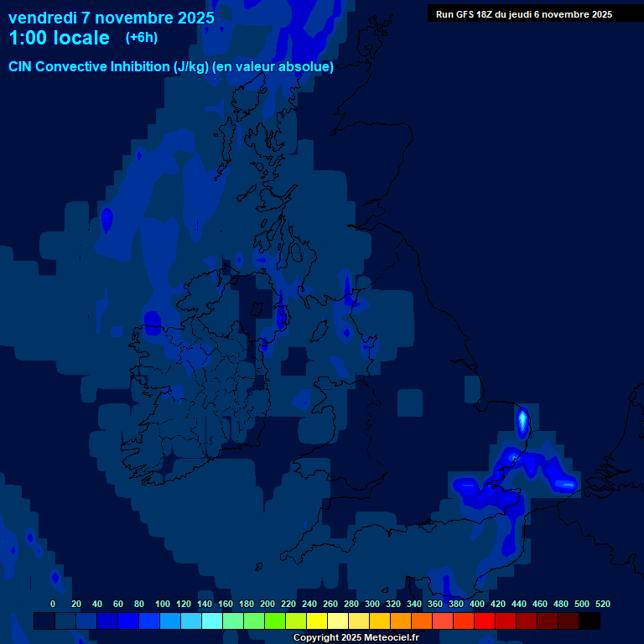
Task: Click the '0' legend scale label
Action: tap(53, 604)
